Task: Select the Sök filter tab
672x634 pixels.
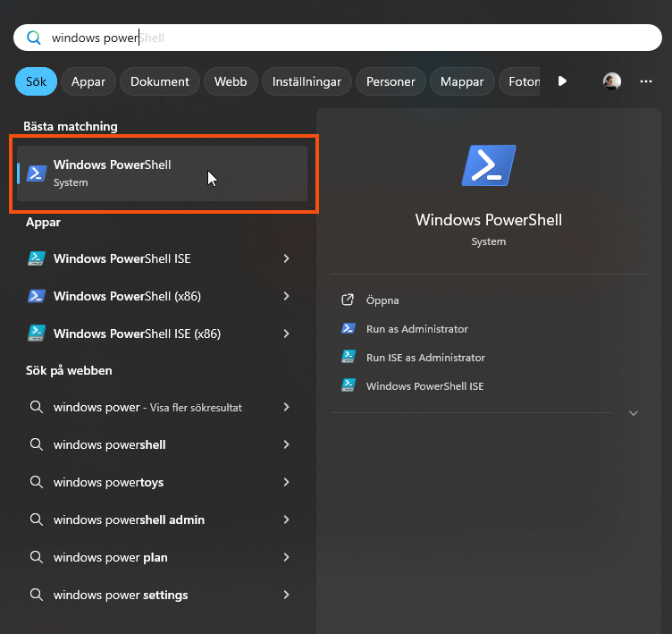Action: pos(36,81)
